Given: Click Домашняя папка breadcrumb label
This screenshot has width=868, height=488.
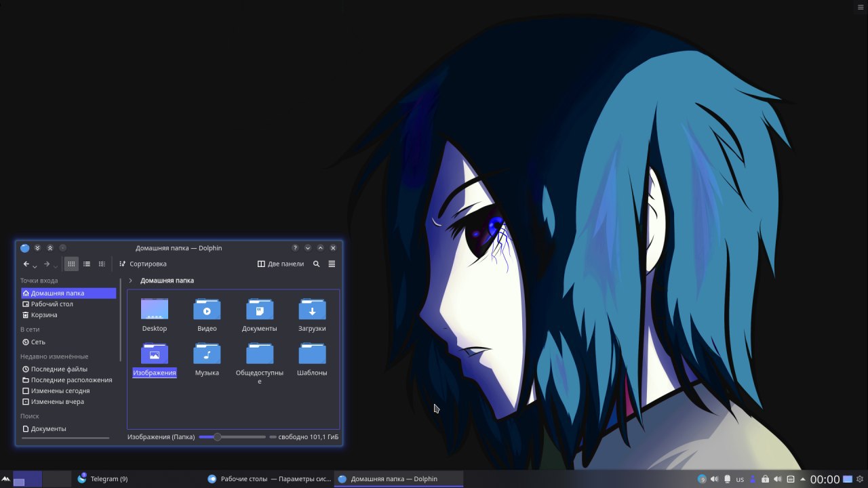Looking at the screenshot, I should pos(167,281).
